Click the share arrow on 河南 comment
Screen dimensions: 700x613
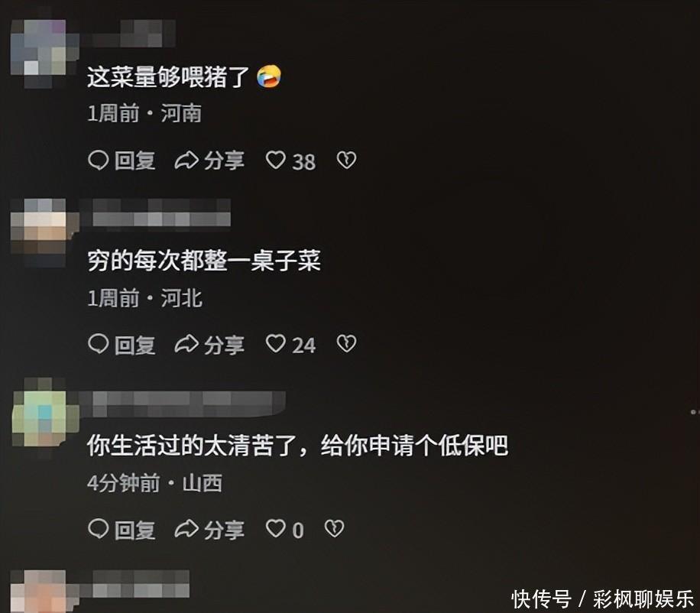(210, 161)
